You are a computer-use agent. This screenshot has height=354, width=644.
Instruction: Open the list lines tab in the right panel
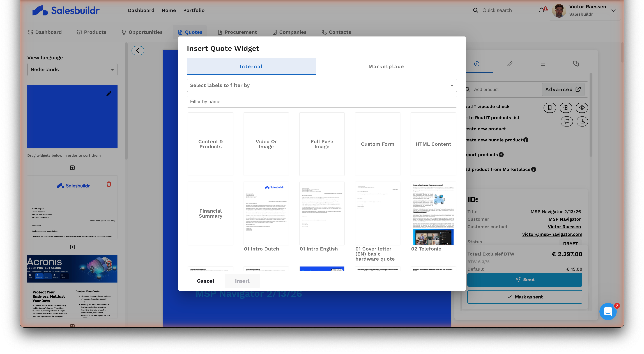pyautogui.click(x=543, y=64)
